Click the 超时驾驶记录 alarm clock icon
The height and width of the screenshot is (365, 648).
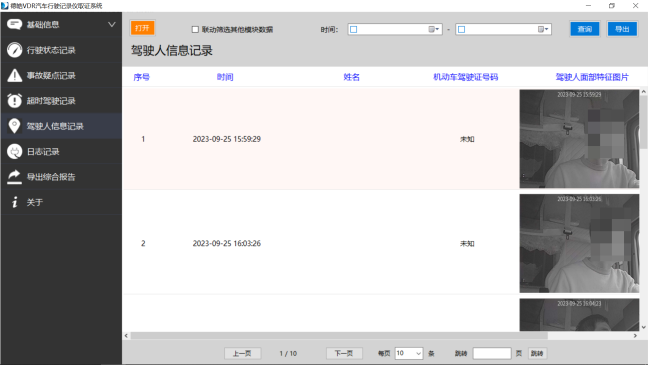tap(14, 100)
